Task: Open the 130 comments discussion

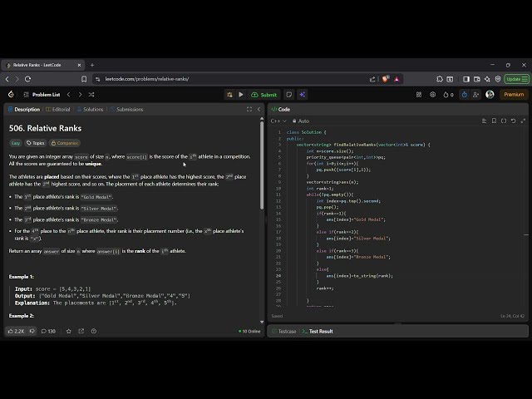Action: point(48,331)
